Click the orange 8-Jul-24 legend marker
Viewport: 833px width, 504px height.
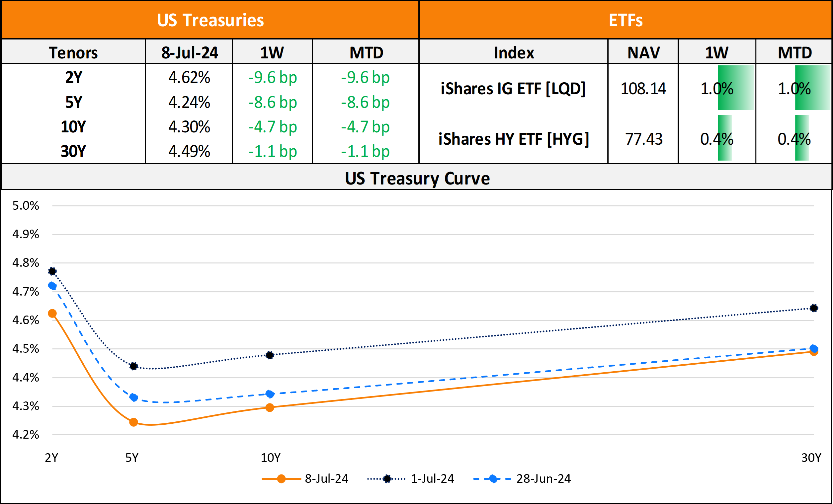coord(281,479)
